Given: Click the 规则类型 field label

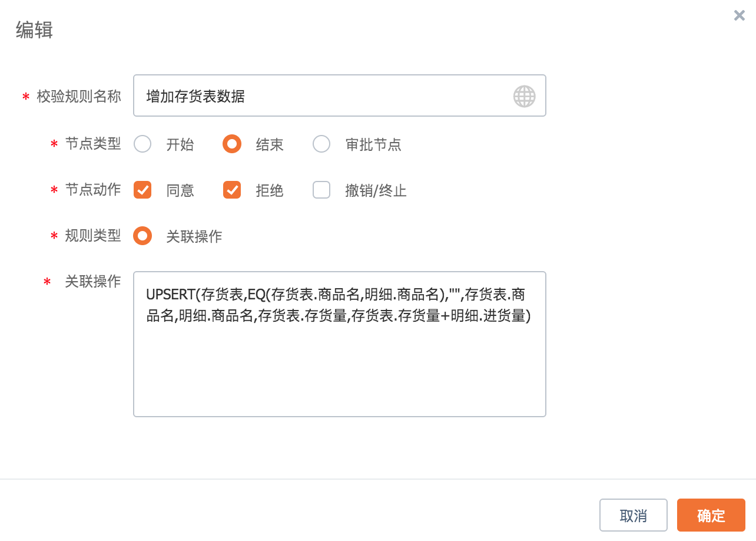Looking at the screenshot, I should coord(92,236).
